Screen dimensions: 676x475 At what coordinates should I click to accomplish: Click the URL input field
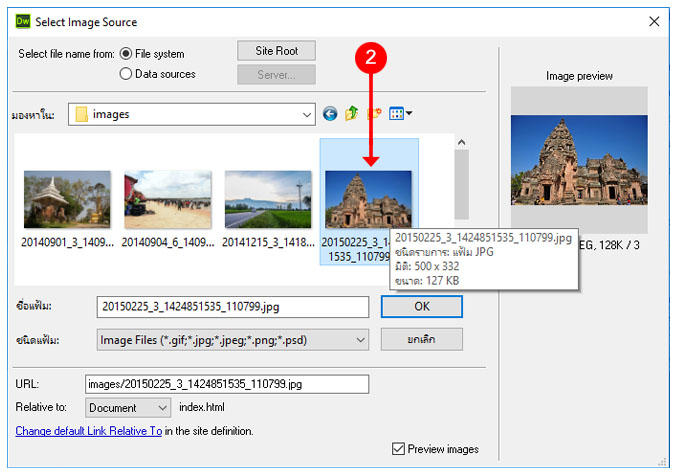(226, 384)
